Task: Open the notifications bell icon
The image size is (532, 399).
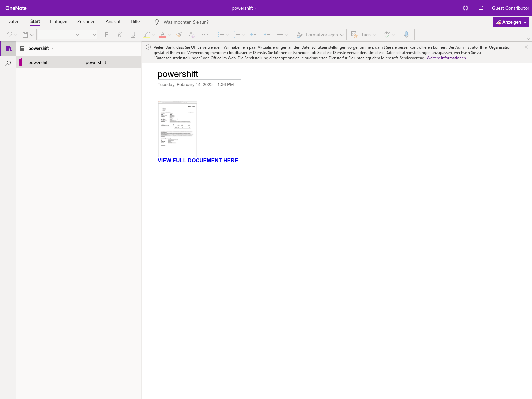Action: tap(481, 8)
